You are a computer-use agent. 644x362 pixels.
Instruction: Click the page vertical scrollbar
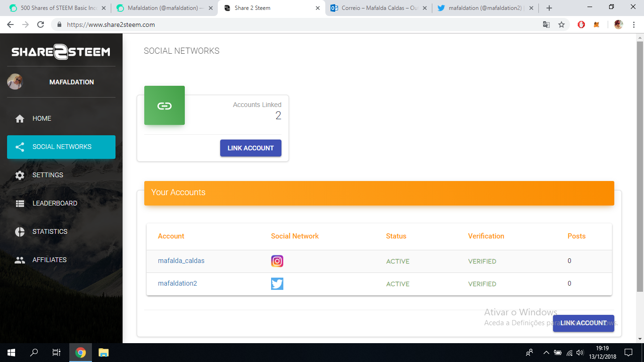point(640,166)
